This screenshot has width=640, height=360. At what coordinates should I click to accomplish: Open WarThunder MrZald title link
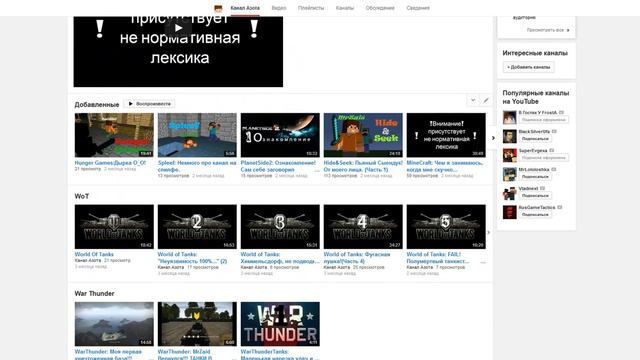click(x=184, y=354)
